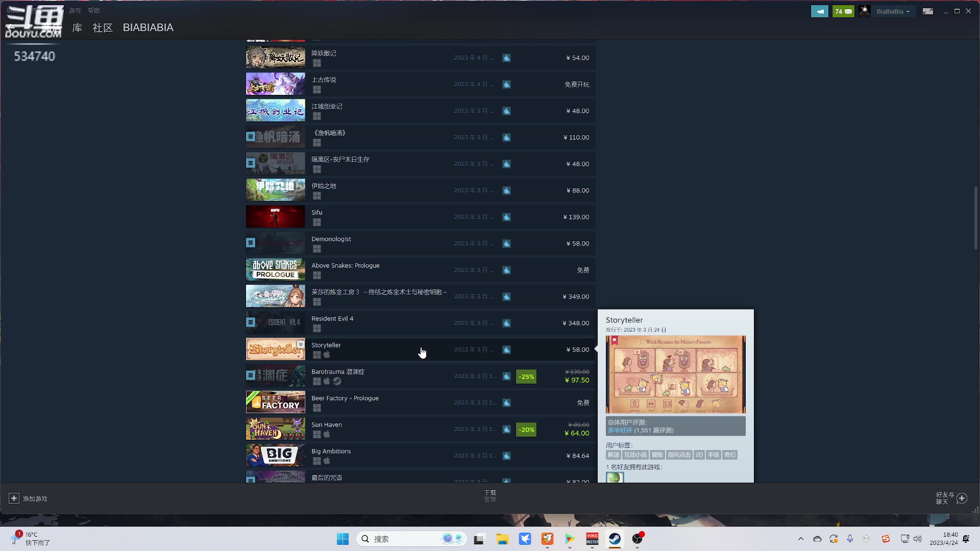The height and width of the screenshot is (551, 980).
Task: Click the SteamOS icon under Barotrauma 潜渊症
Action: tap(337, 381)
